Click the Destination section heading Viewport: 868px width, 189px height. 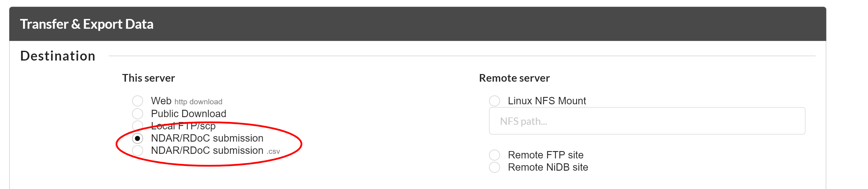(x=58, y=55)
